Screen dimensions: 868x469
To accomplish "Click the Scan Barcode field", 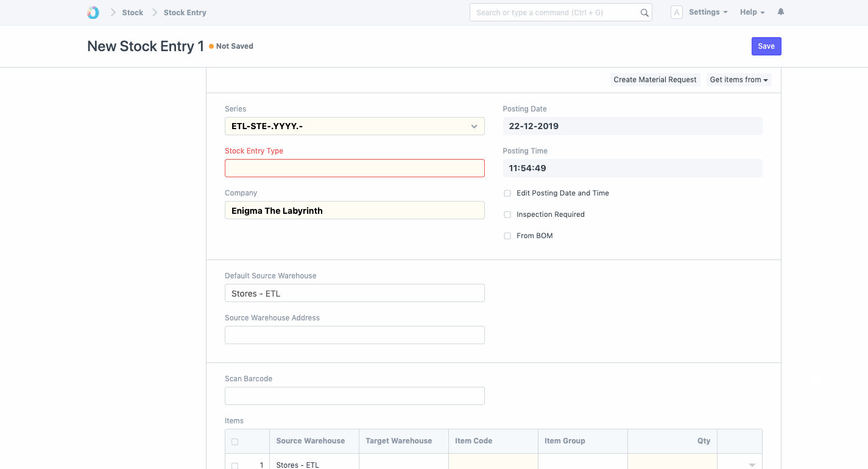I will tap(355, 396).
